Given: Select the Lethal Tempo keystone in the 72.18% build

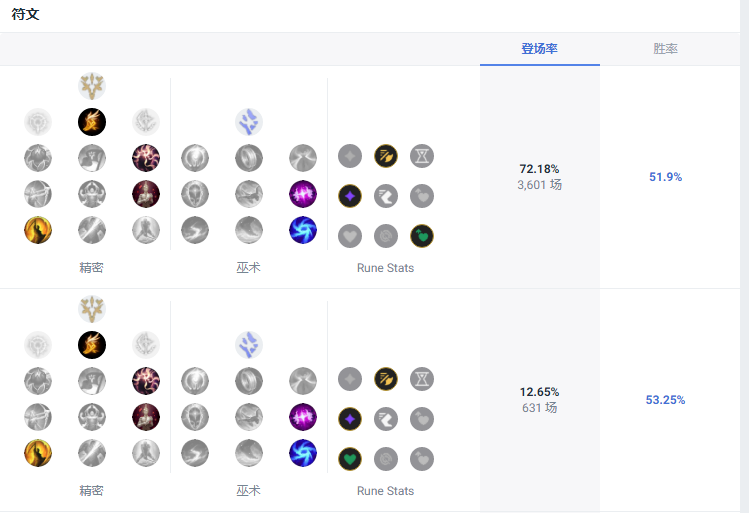Looking at the screenshot, I should 92,122.
